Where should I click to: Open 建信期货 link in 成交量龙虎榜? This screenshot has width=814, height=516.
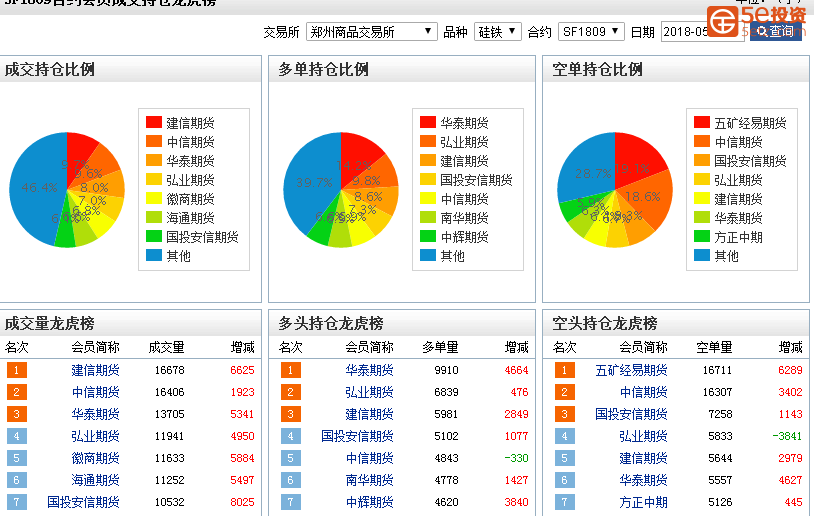96,370
